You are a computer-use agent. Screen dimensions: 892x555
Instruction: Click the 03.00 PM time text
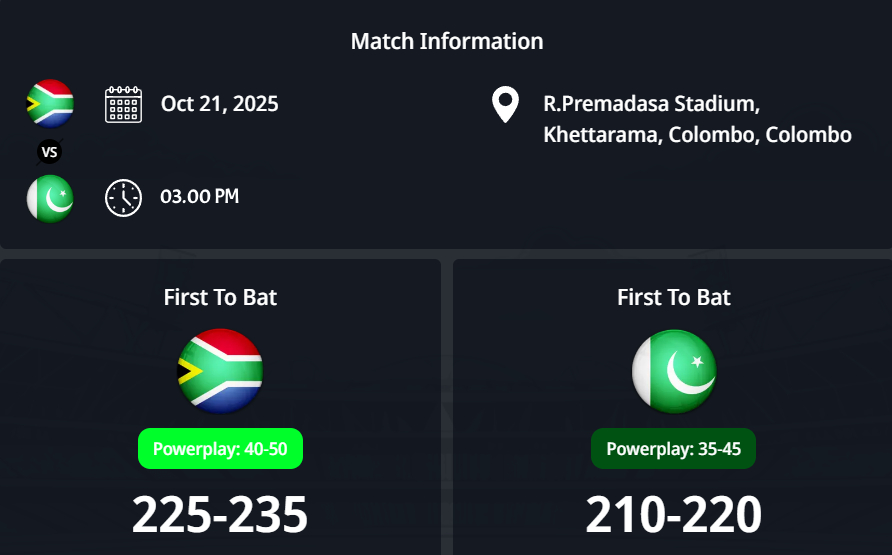(200, 197)
